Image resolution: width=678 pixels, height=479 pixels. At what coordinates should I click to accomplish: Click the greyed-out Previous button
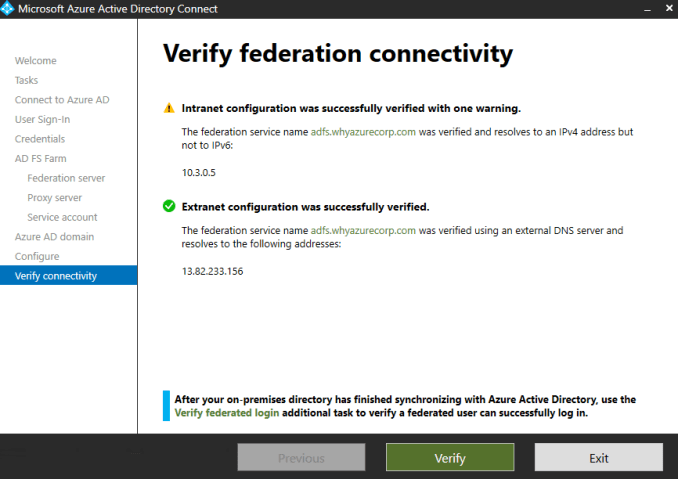301,457
